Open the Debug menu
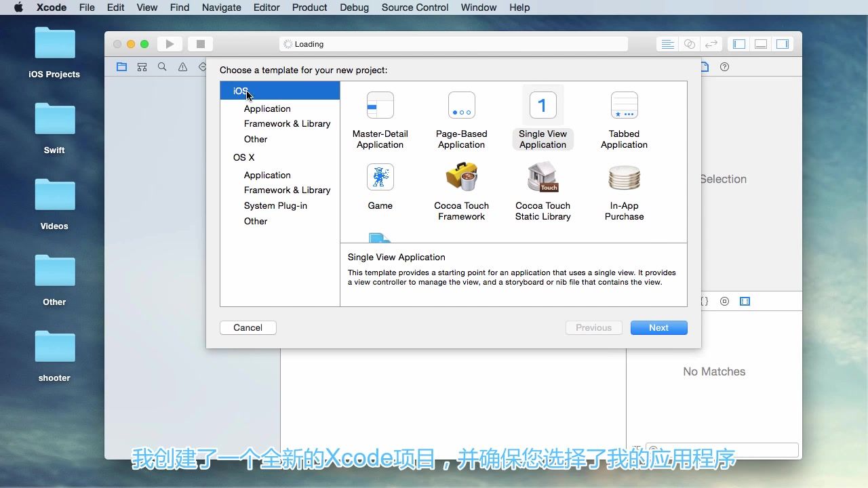Image resolution: width=868 pixels, height=488 pixels. (x=354, y=7)
